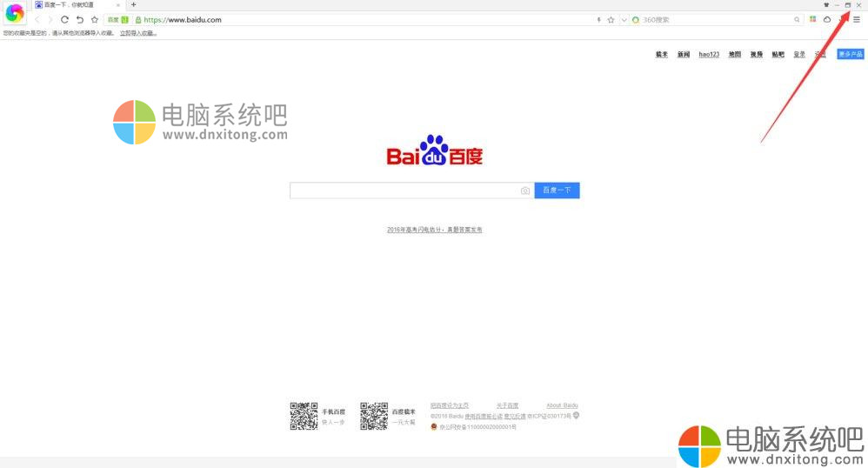The width and height of the screenshot is (868, 468).
Task: Click the 百度糯米 label
Action: pyautogui.click(x=404, y=411)
